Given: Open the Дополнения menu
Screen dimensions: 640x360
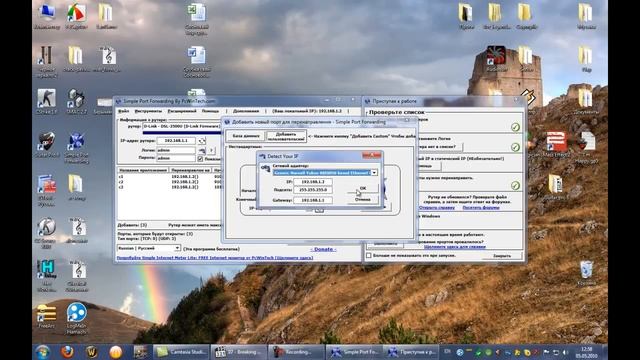Looking at the screenshot, I should pyautogui.click(x=246, y=111).
